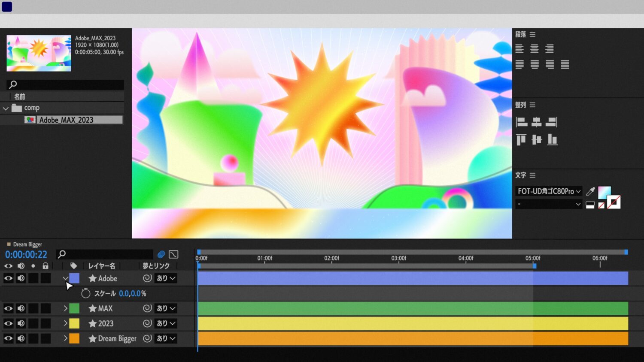Lock the MAX layer
This screenshot has width=644, height=362.
click(x=46, y=308)
